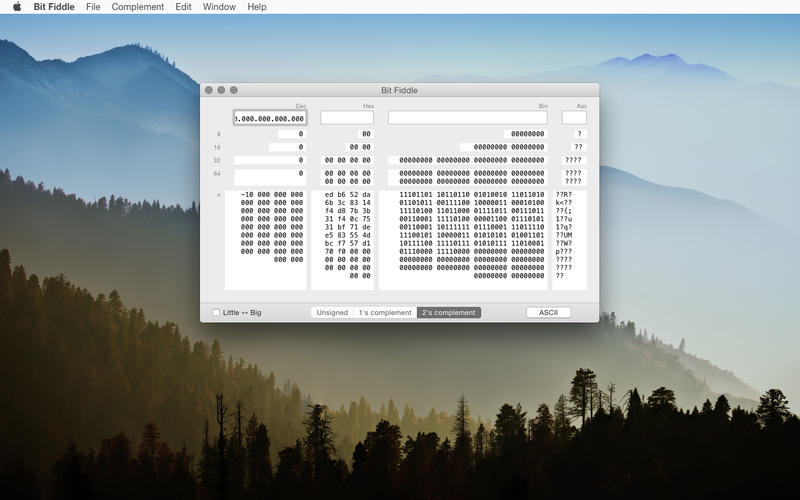Open the Help menu
The width and height of the screenshot is (800, 500).
tap(257, 7)
